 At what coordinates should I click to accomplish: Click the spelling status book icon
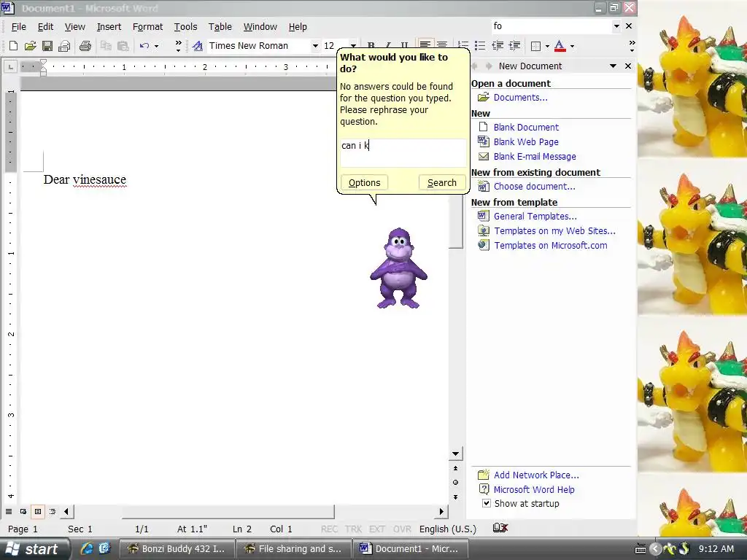coord(500,528)
